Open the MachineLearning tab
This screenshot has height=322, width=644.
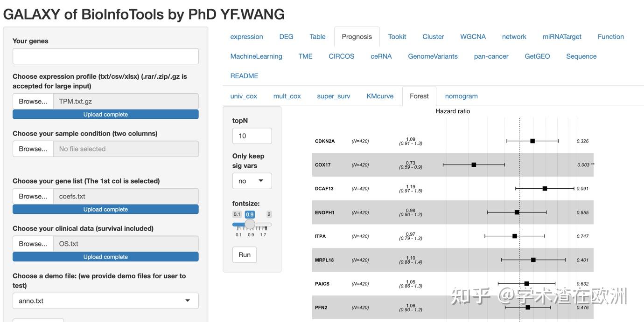click(x=256, y=56)
